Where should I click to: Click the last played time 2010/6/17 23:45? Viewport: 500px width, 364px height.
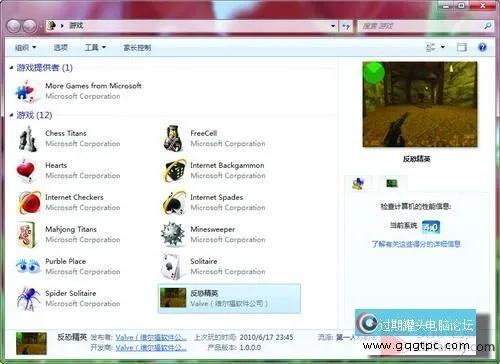click(266, 337)
